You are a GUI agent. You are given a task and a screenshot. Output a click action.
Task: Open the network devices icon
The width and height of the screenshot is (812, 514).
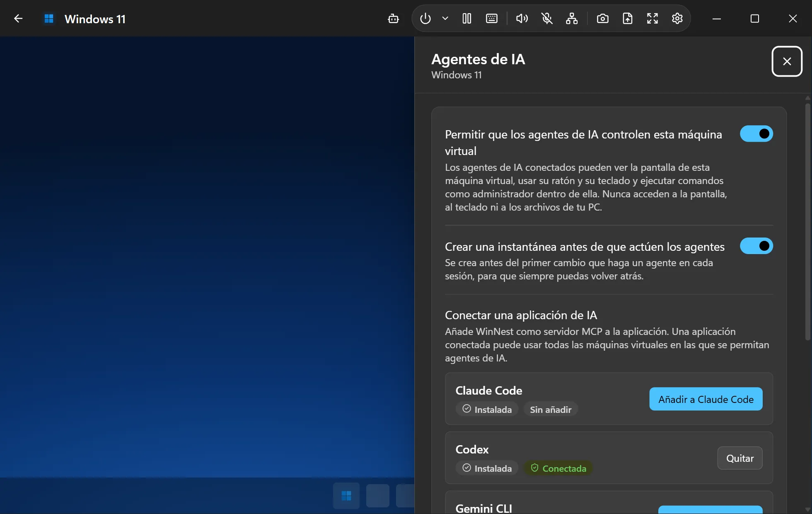click(572, 19)
